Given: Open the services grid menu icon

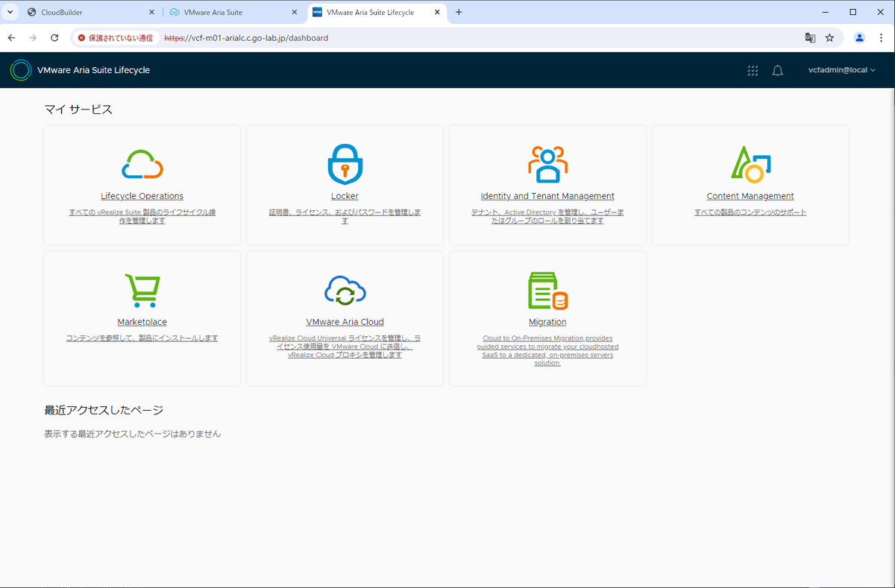Looking at the screenshot, I should [x=753, y=70].
